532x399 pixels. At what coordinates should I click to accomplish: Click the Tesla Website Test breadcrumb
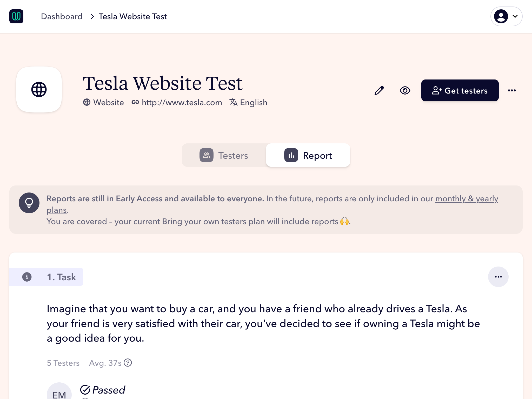coord(132,16)
